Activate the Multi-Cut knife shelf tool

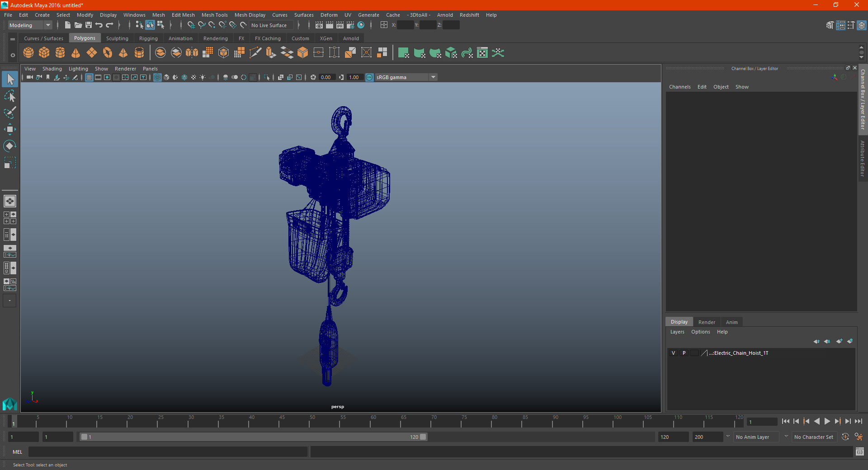pos(255,53)
